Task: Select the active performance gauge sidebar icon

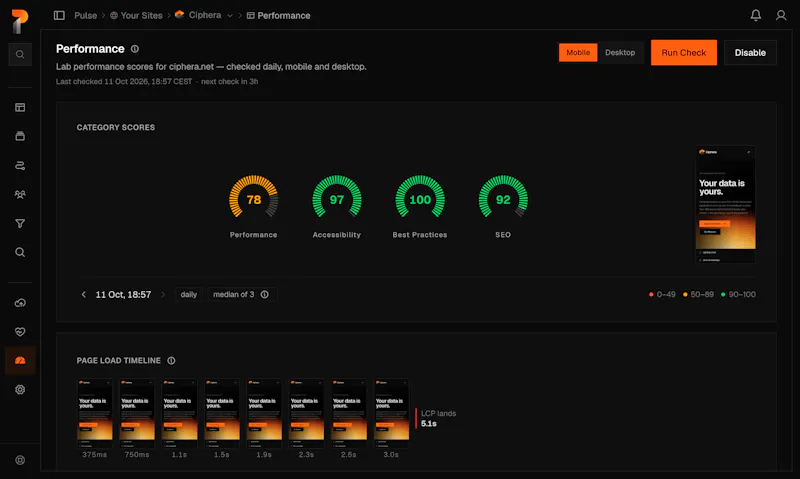Action: [20, 361]
